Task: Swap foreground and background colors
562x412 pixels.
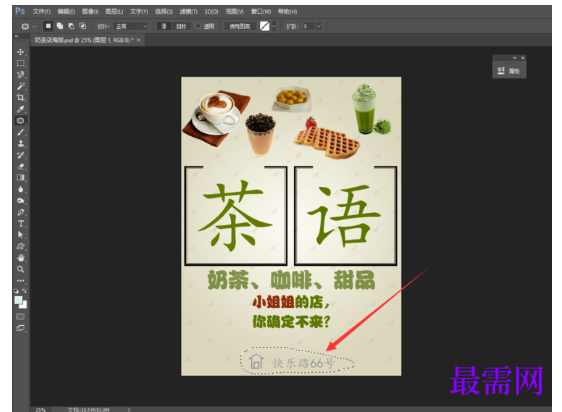Action: (24, 291)
